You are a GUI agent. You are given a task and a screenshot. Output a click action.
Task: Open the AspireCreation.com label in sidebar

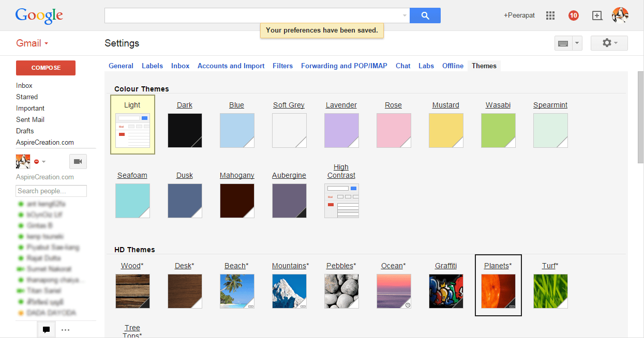(45, 143)
